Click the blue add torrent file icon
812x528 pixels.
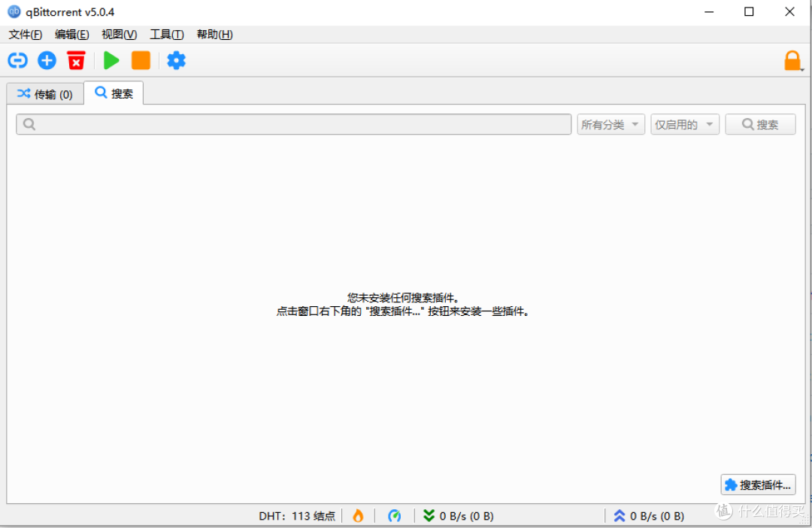coord(47,61)
